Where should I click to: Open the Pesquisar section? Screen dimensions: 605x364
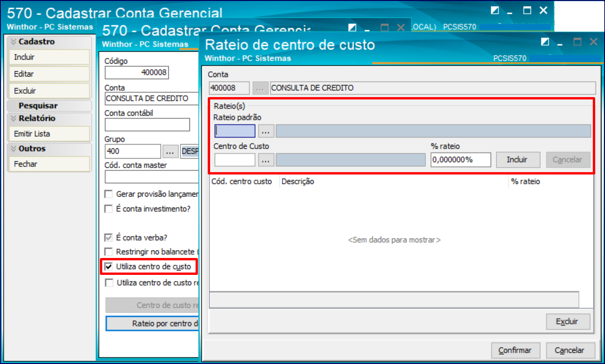click(49, 106)
